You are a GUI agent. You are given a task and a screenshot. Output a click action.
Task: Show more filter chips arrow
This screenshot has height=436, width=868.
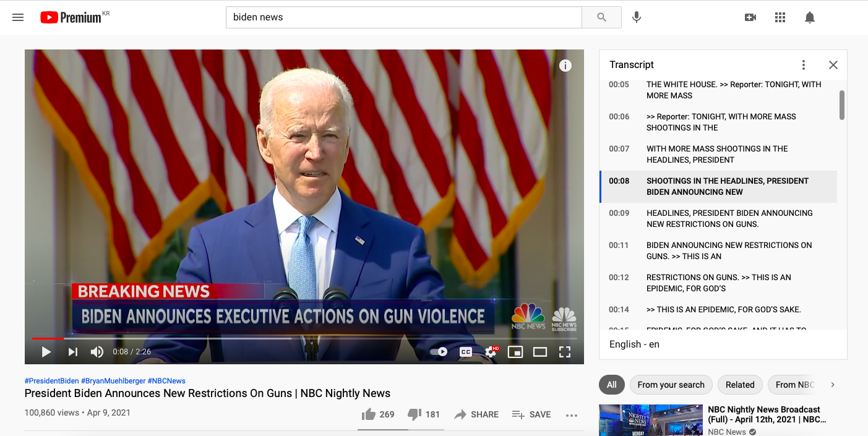(x=833, y=385)
